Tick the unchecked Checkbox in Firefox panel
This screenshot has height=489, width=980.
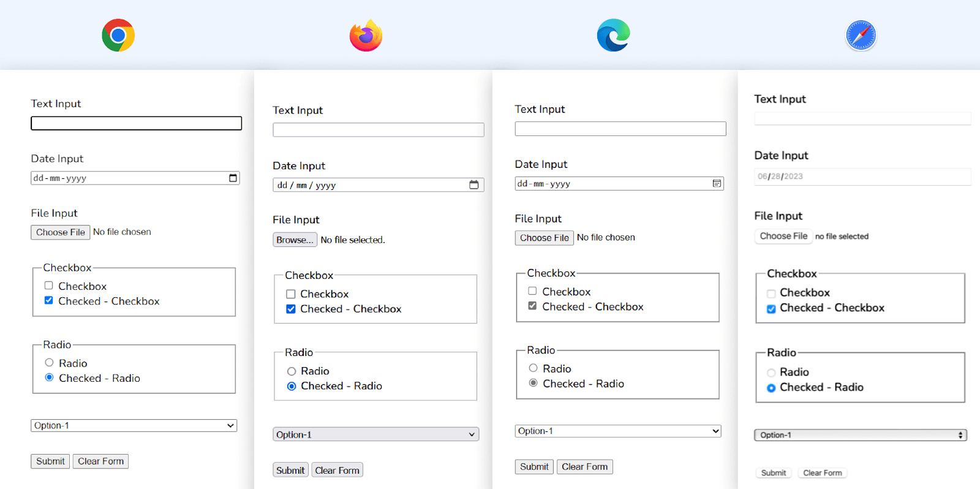click(x=291, y=294)
